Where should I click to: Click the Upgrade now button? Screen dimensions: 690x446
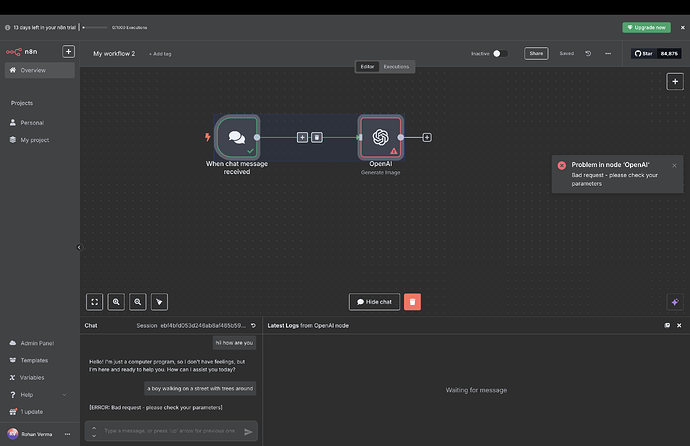click(646, 27)
